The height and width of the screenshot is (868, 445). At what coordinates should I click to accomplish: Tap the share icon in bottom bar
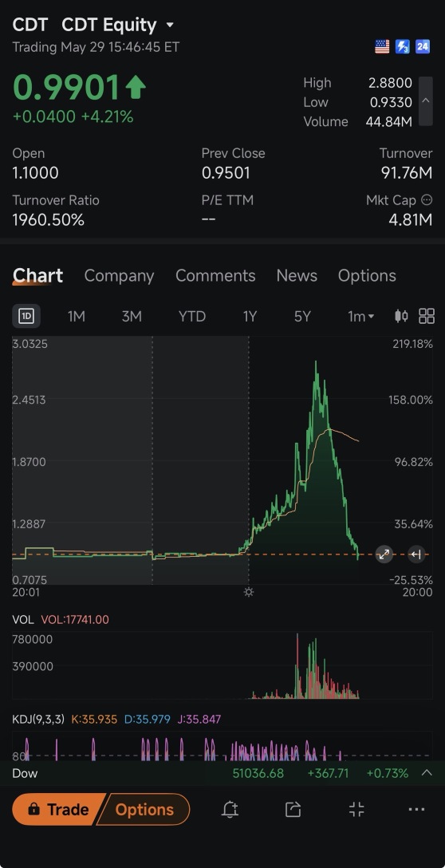tap(293, 809)
